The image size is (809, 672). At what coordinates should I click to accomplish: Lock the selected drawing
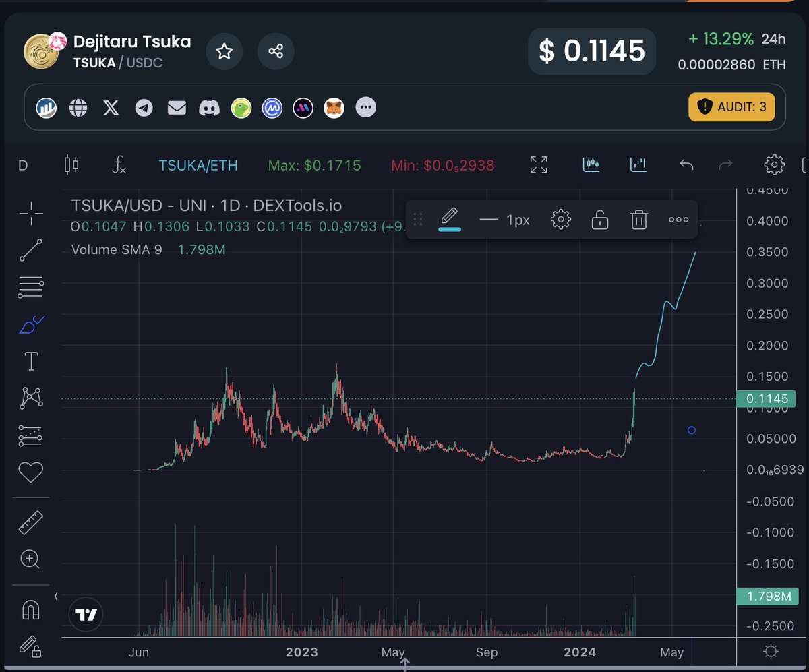600,219
